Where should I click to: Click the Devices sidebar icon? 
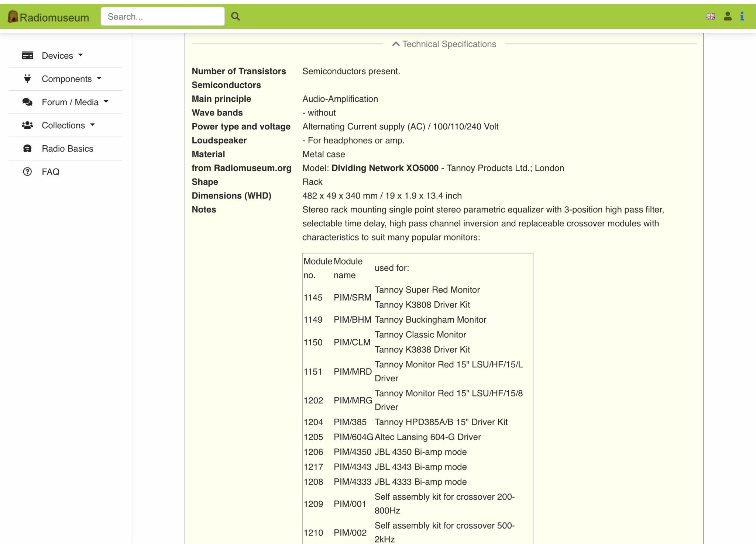click(x=27, y=55)
